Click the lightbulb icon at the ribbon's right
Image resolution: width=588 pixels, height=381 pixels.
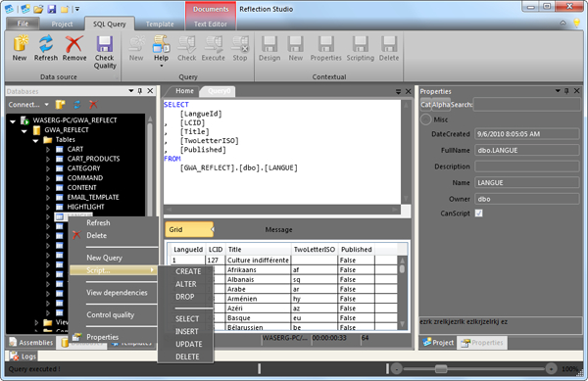point(577,24)
